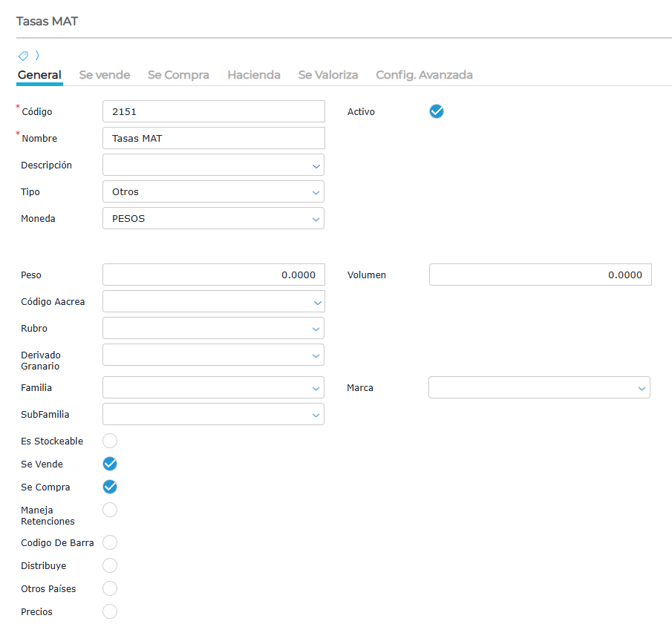
Task: Click the tag icon above the tabs
Action: 23,56
